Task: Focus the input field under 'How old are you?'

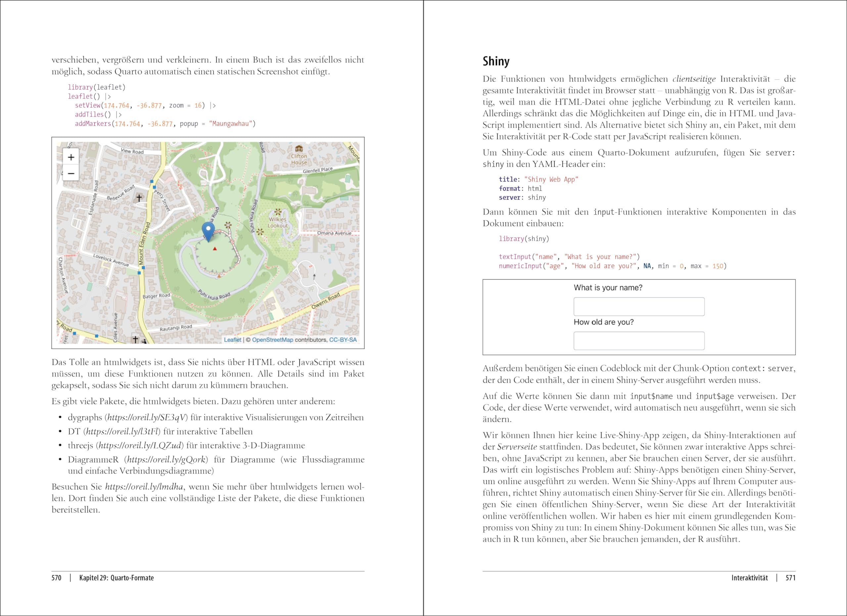Action: click(639, 341)
